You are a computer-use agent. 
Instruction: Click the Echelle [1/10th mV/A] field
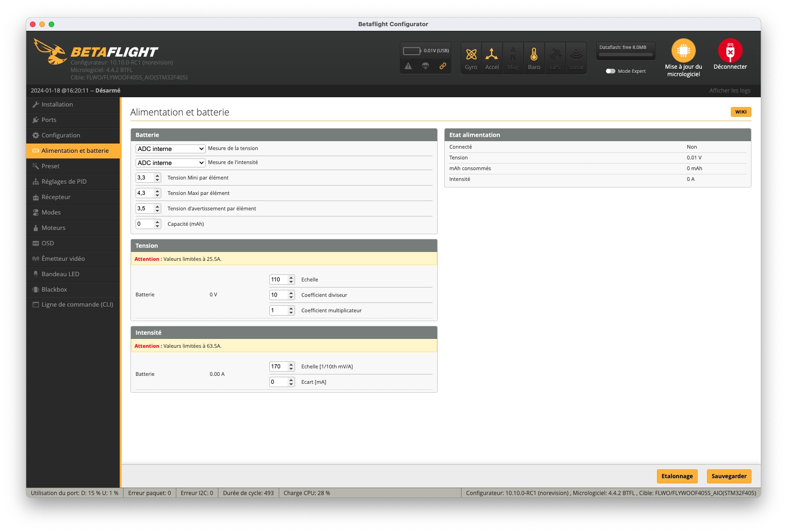(x=282, y=367)
